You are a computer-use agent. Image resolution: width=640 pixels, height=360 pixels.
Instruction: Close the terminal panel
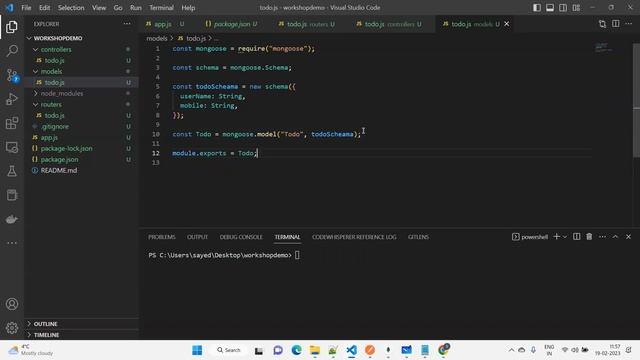(628, 237)
